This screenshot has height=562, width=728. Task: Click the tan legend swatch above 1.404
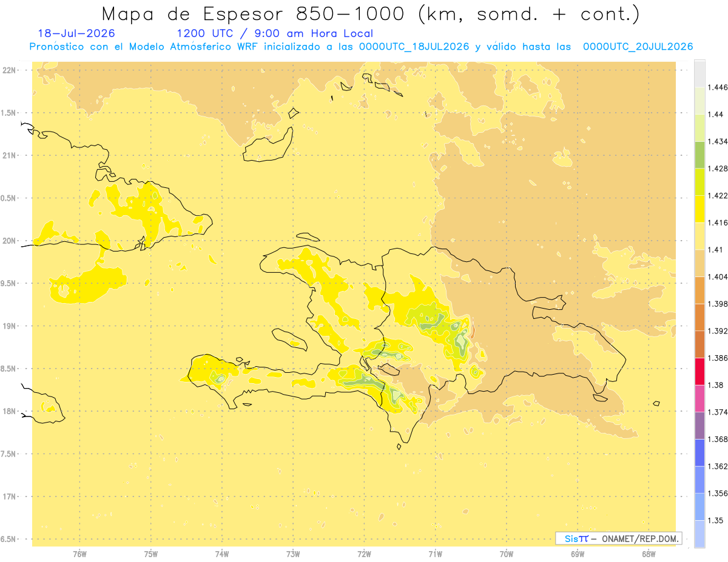tap(699, 263)
